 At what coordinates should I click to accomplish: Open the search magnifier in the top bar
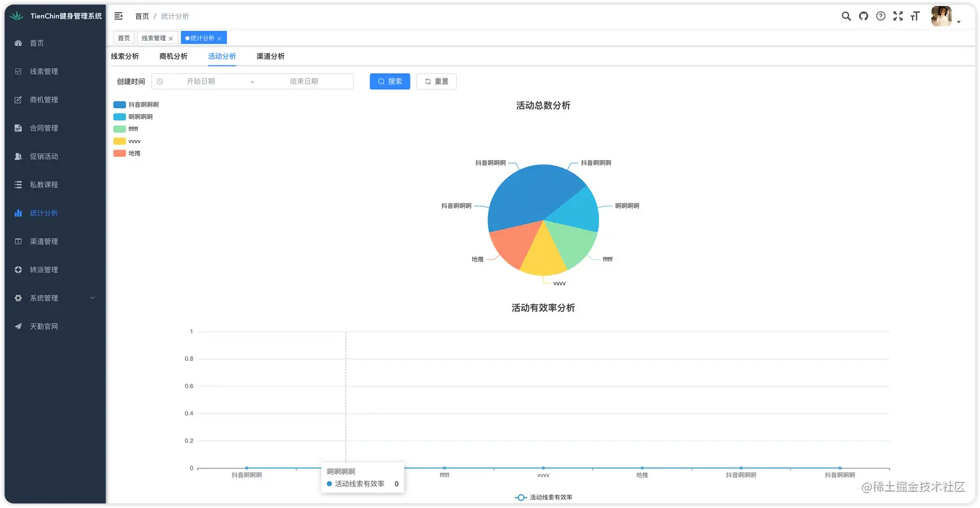[846, 16]
